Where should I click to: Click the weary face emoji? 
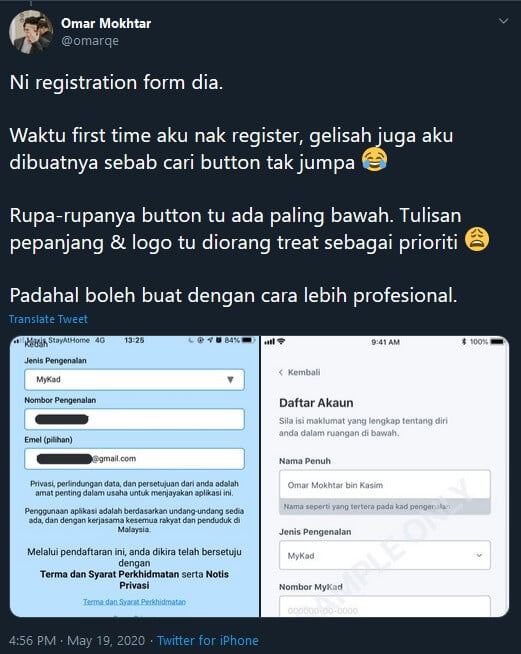tap(477, 239)
